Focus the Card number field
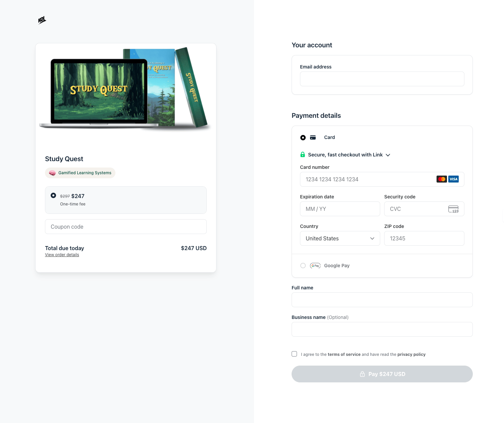 [x=382, y=179]
